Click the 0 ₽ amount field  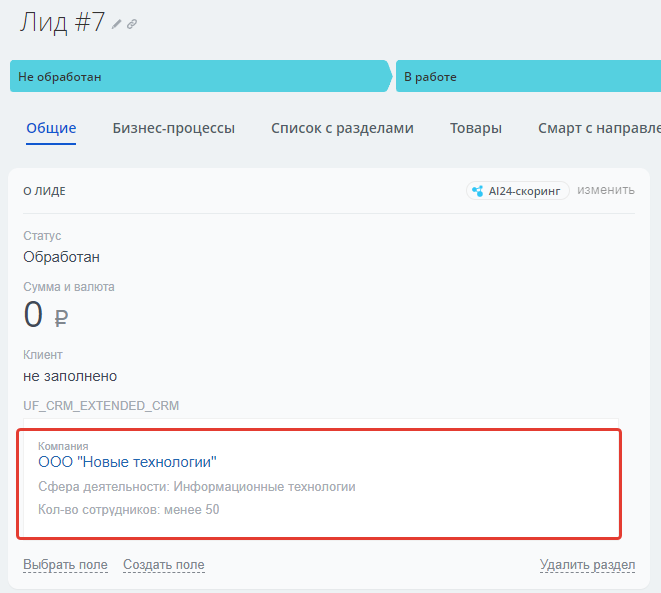(46, 315)
